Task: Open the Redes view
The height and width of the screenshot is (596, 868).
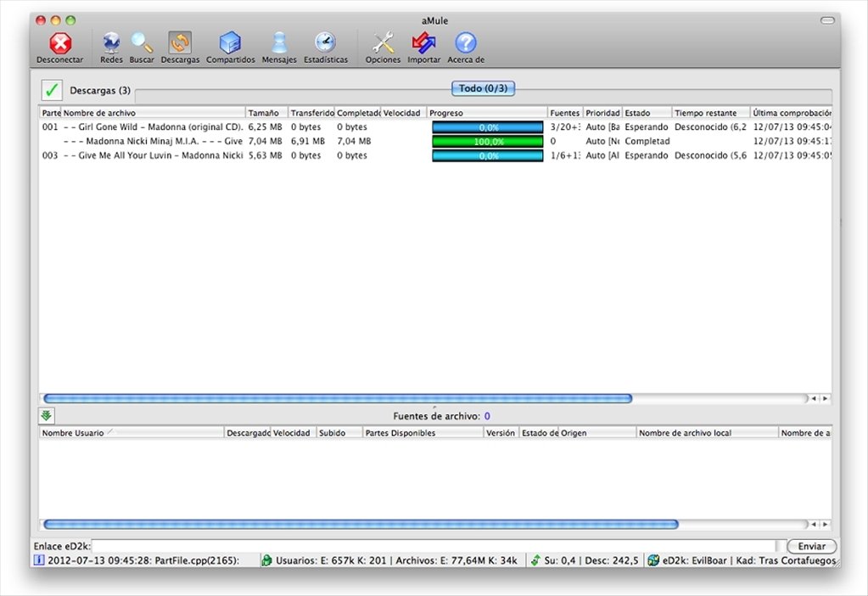Action: (x=111, y=48)
